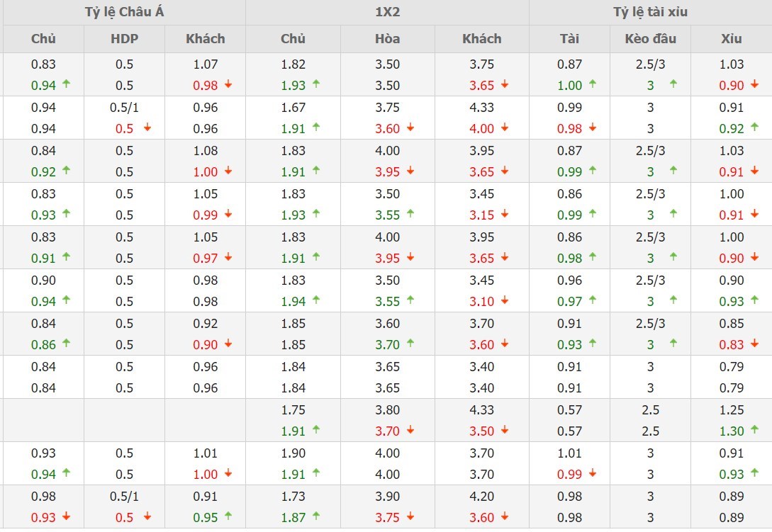Click the Kèo đầu column header
The height and width of the screenshot is (532, 772).
click(650, 39)
